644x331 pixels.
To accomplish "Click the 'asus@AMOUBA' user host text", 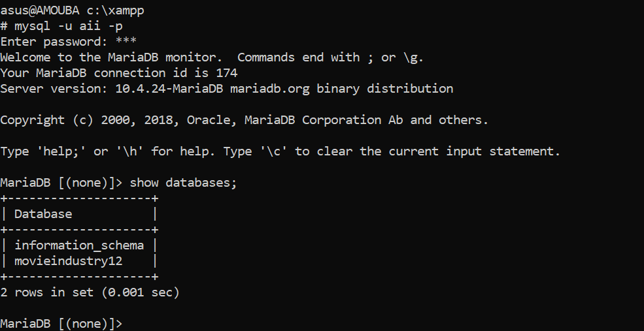I will point(39,10).
